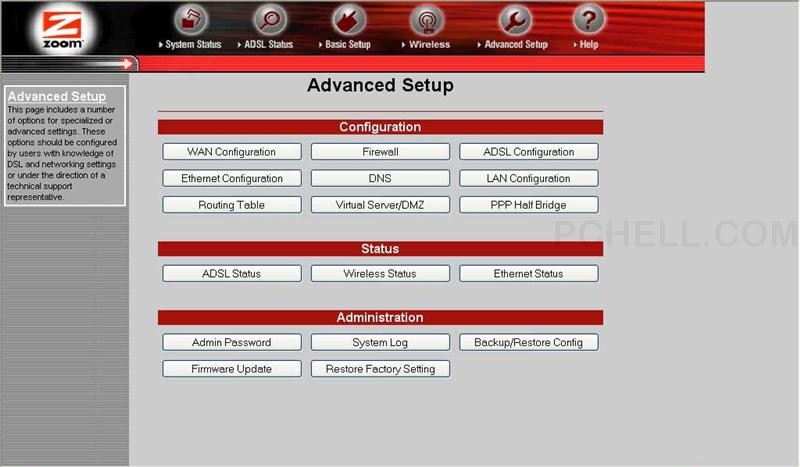This screenshot has width=800, height=467.
Task: Open the Wireless antenna icon
Action: click(x=428, y=20)
